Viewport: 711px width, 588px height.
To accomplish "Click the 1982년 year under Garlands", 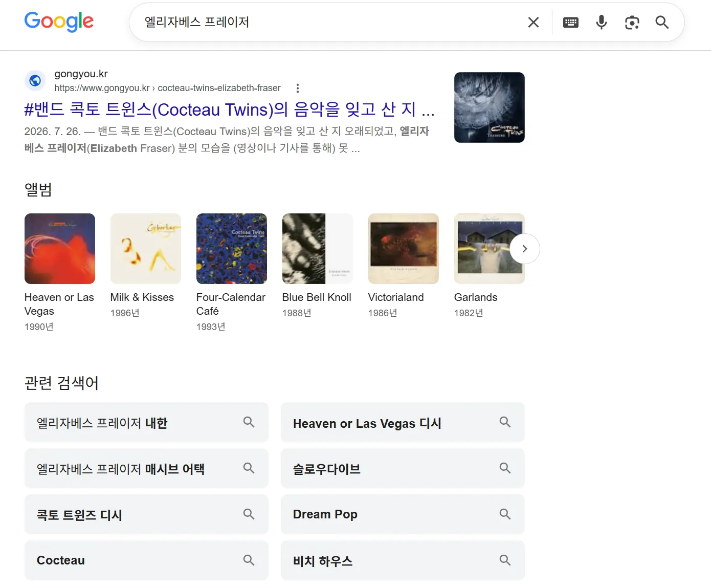I will 469,313.
